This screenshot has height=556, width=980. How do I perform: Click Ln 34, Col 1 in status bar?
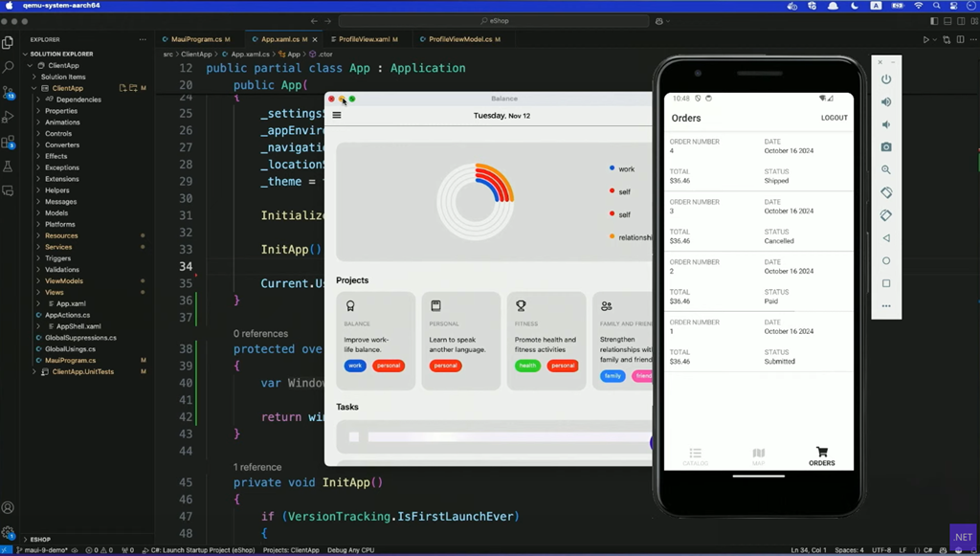click(x=808, y=550)
